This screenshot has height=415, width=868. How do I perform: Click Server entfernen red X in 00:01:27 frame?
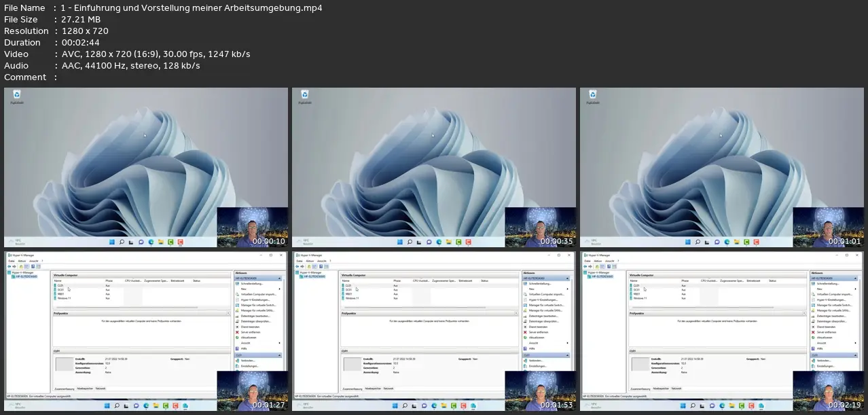tap(238, 332)
